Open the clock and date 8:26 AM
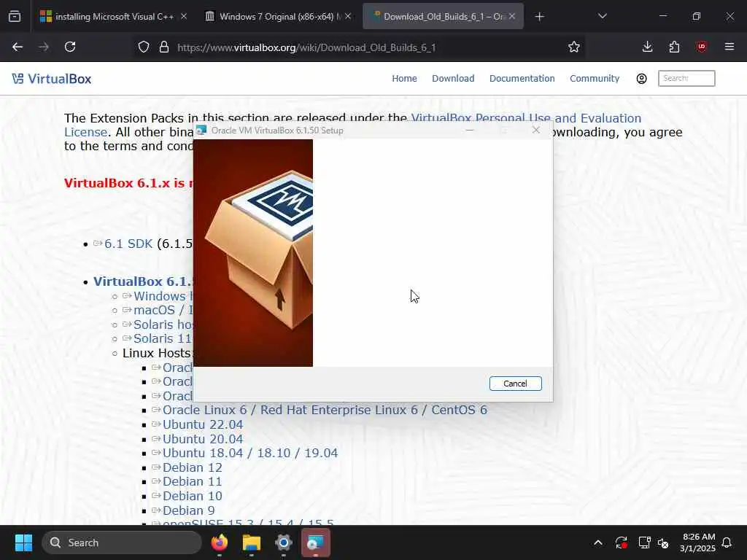This screenshot has width=747, height=560. (697, 542)
